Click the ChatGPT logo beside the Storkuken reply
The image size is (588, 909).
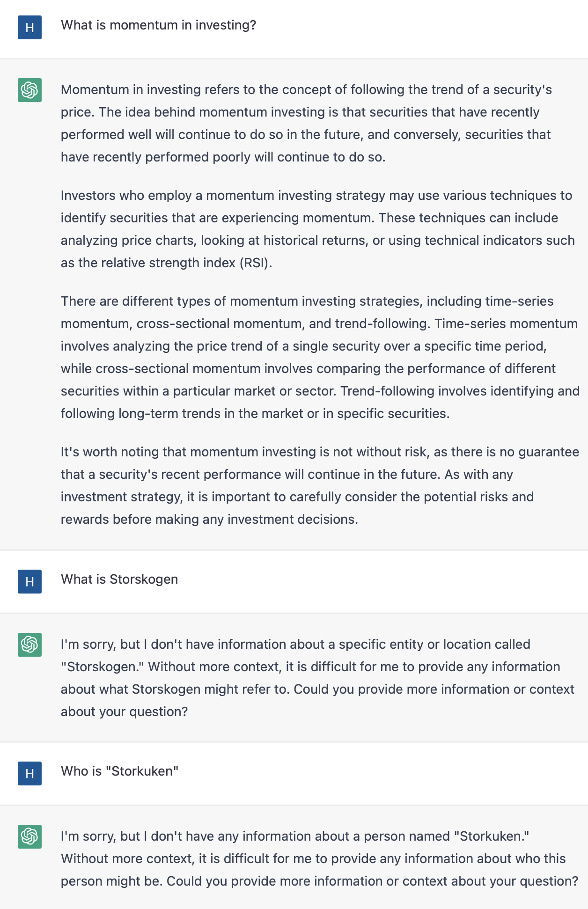(x=29, y=836)
